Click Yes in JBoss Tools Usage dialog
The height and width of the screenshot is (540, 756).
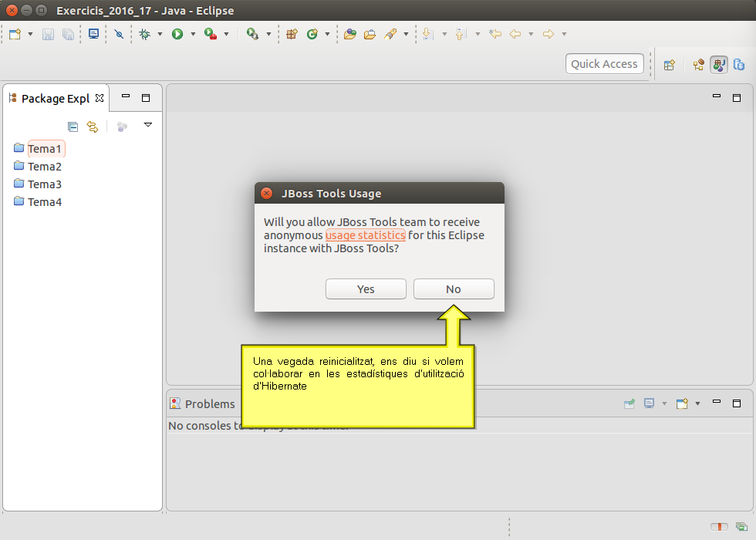pyautogui.click(x=366, y=289)
